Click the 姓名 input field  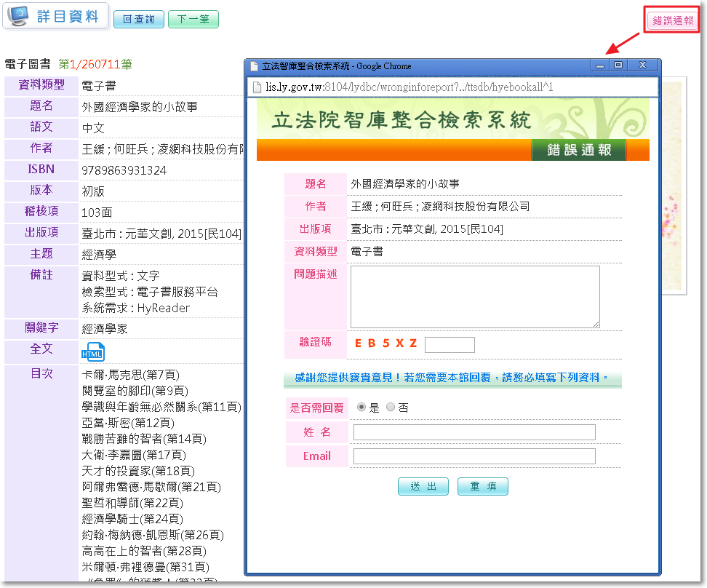click(474, 432)
